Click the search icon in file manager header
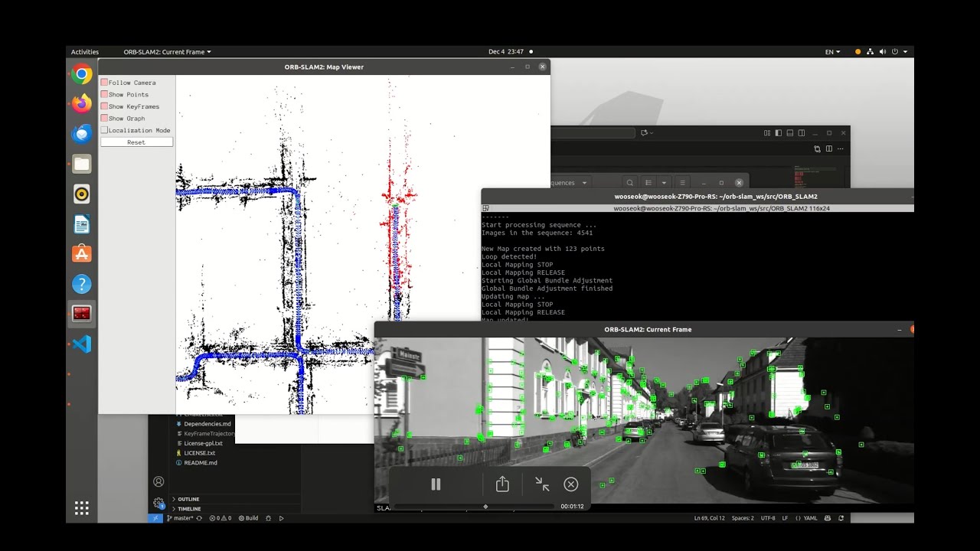 (629, 183)
